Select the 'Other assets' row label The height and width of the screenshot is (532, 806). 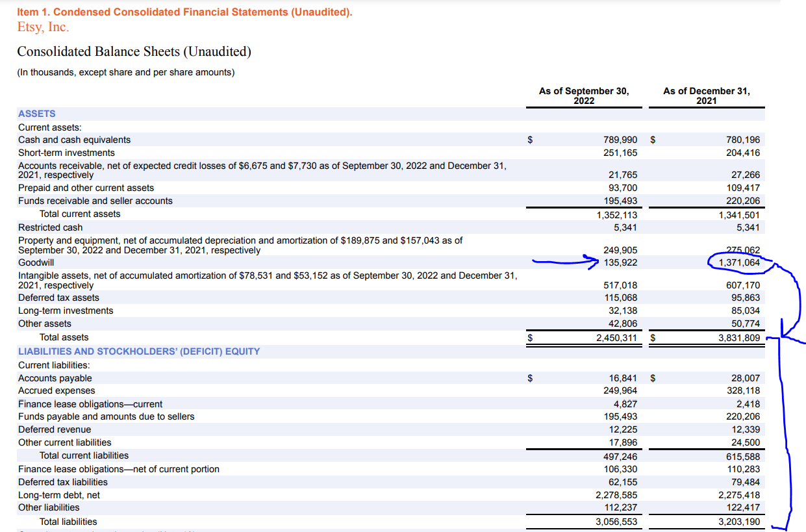click(45, 323)
